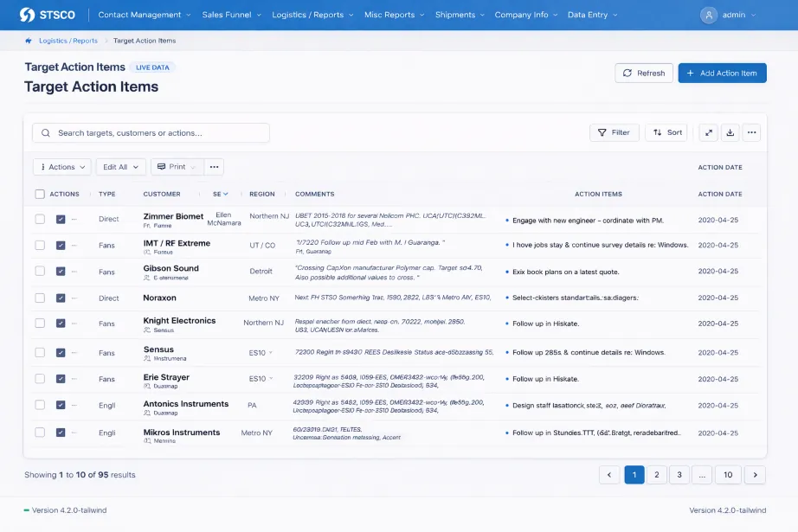Uncheck the blue checkbox for Mikros Instruments

[x=61, y=433]
